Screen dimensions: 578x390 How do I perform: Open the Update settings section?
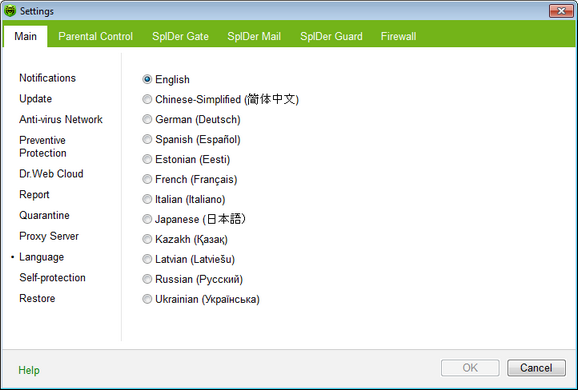(x=35, y=98)
